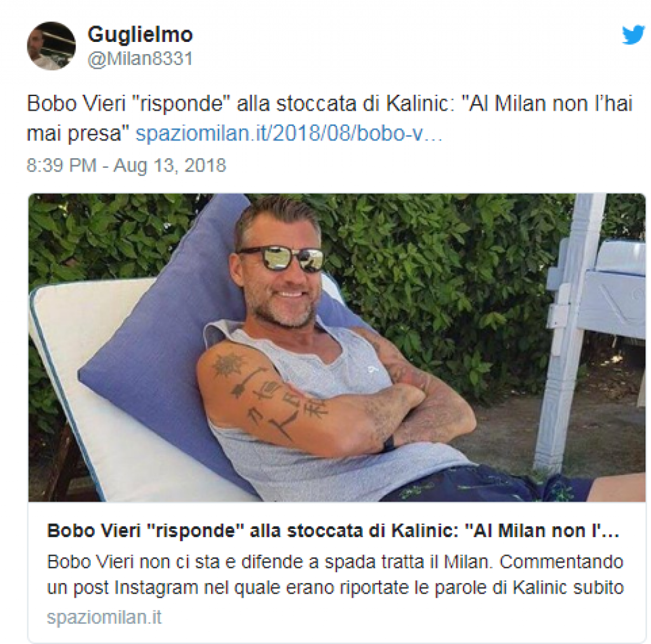Click the mirrored sunglasses in the preview photo
The width and height of the screenshot is (651, 644).
(x=280, y=257)
